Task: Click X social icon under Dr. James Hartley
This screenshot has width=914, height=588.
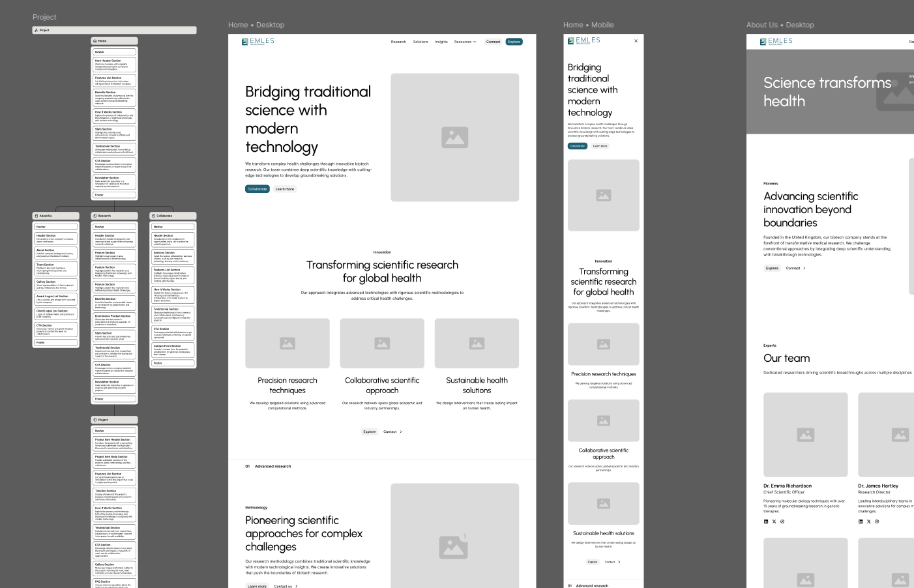Action: coord(869,522)
